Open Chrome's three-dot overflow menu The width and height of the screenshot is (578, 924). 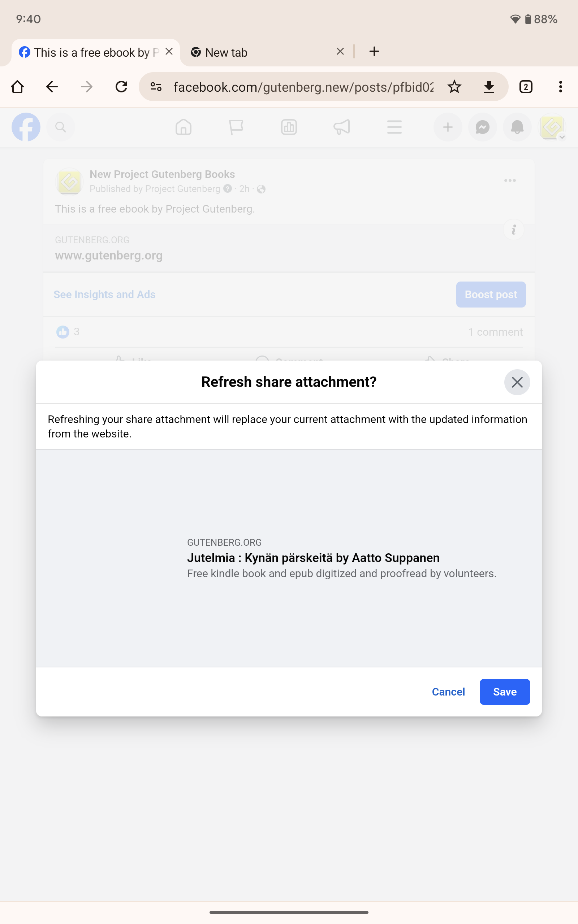click(x=560, y=87)
